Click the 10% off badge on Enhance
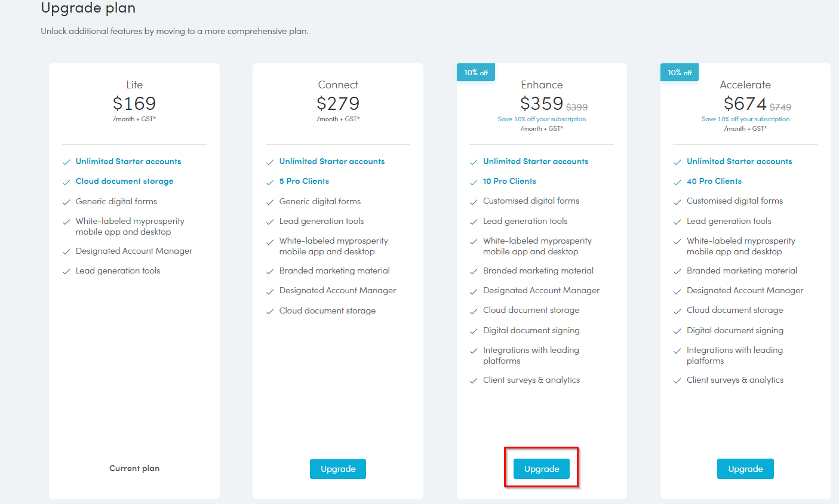839x504 pixels. (476, 73)
